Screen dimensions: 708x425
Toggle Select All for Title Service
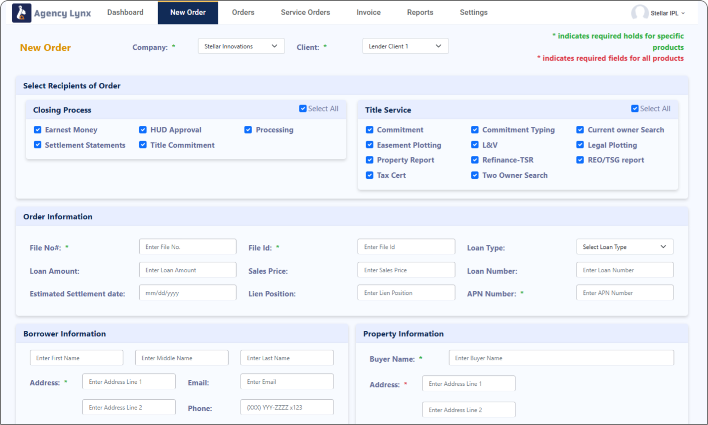[x=635, y=109]
